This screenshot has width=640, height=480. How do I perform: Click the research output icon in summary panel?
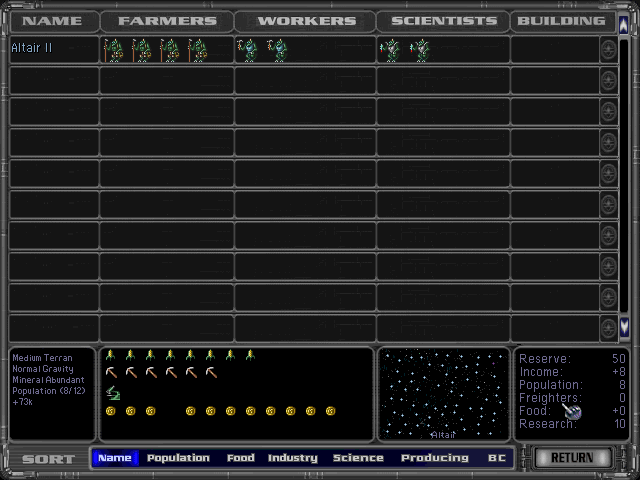click(113, 393)
